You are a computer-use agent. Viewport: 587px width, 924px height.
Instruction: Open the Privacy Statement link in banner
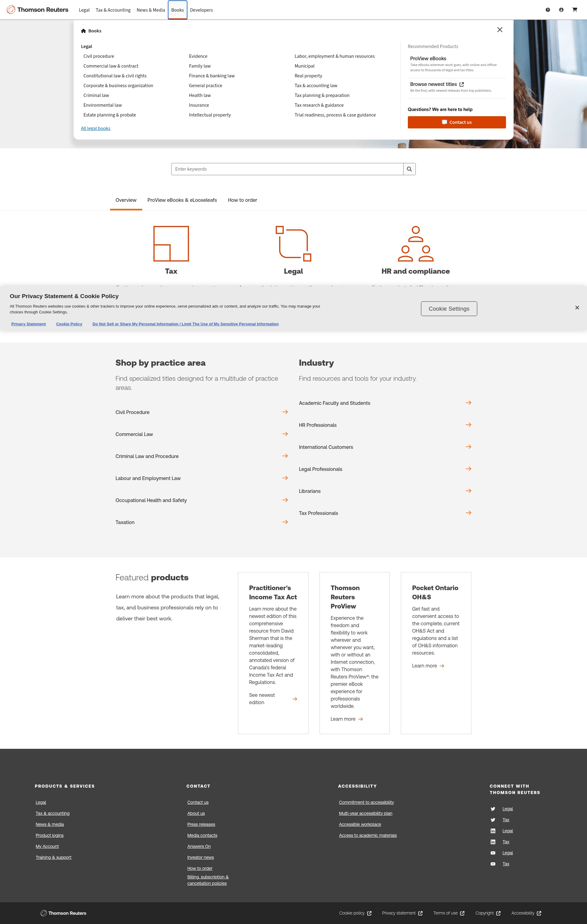[x=28, y=324]
